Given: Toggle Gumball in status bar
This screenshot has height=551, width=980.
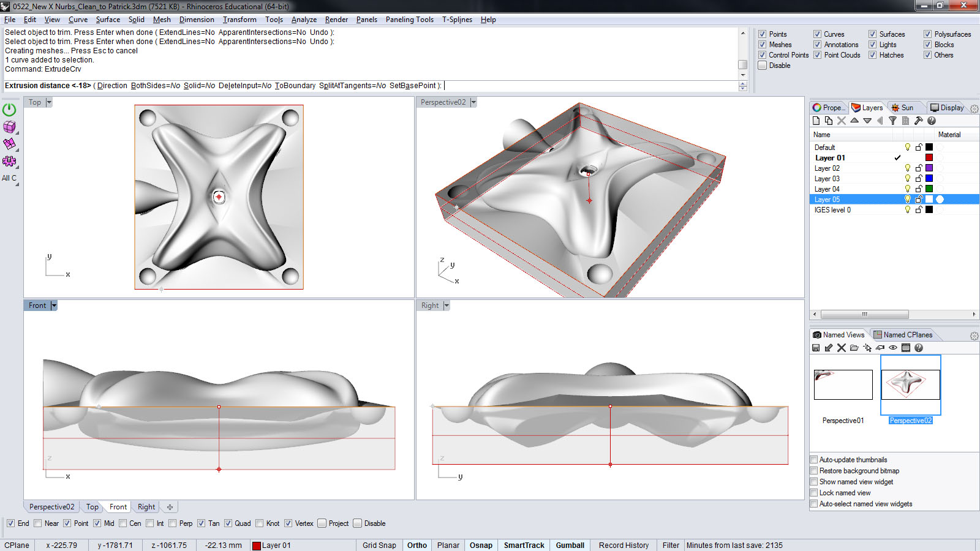Looking at the screenshot, I should click(570, 545).
